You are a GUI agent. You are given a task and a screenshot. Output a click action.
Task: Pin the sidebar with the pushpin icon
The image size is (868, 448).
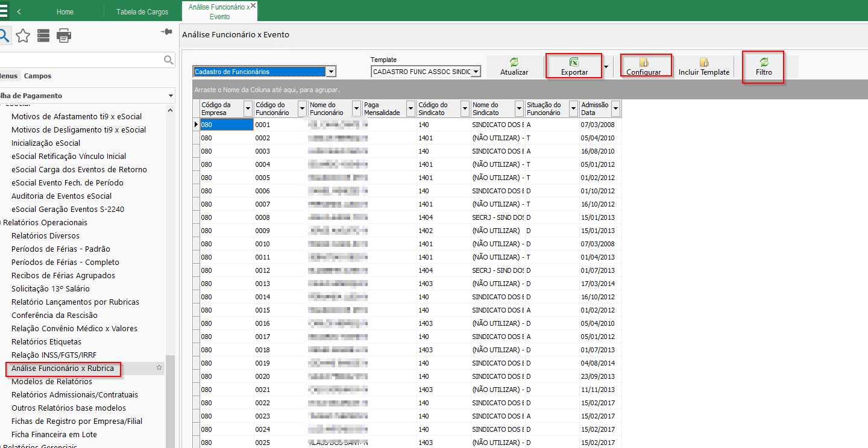click(167, 32)
